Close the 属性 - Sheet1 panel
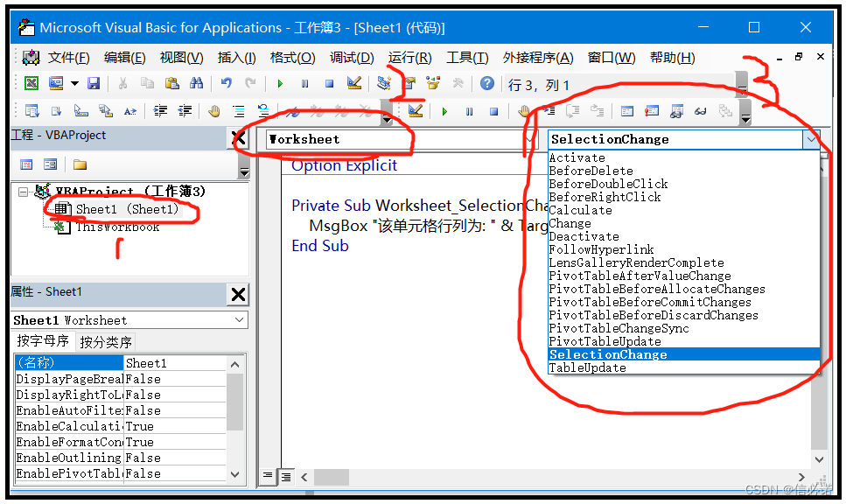 (238, 294)
